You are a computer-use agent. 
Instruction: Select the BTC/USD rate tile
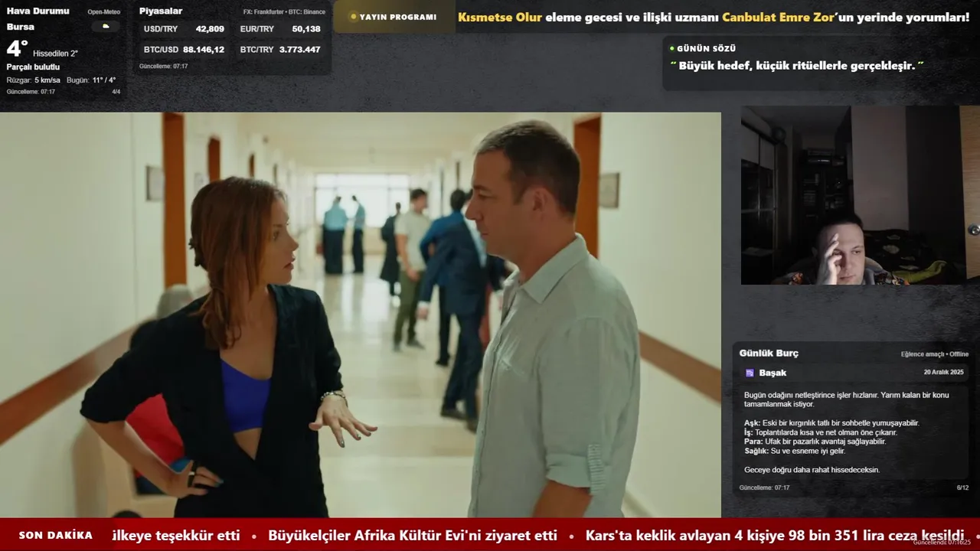coord(184,50)
